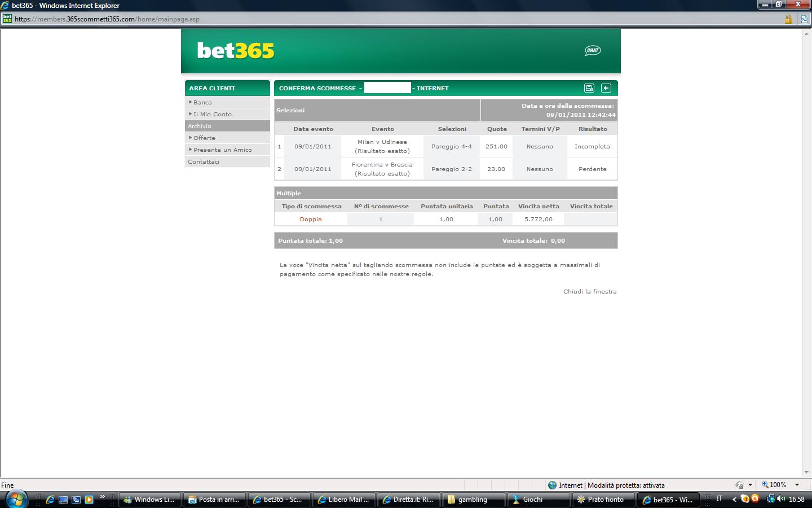Click Fiorentina v Brescia event cell
Viewport: 812px width, 508px height.
point(382,169)
